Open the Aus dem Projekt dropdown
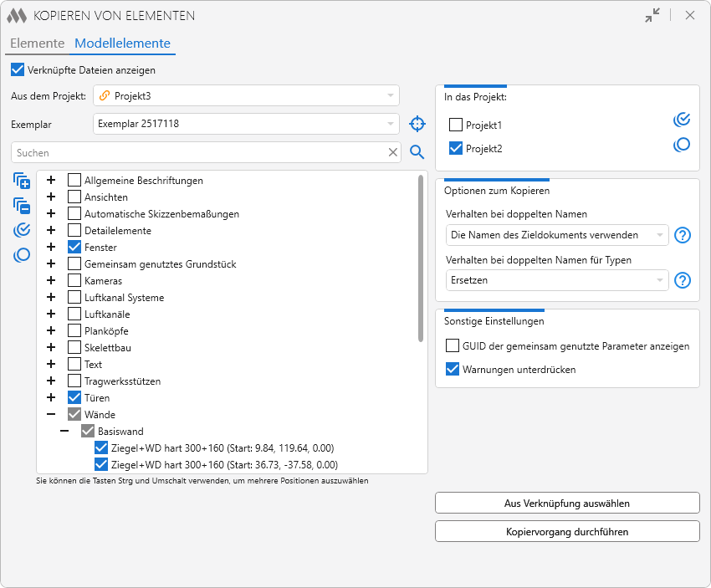711x588 pixels. click(x=246, y=95)
